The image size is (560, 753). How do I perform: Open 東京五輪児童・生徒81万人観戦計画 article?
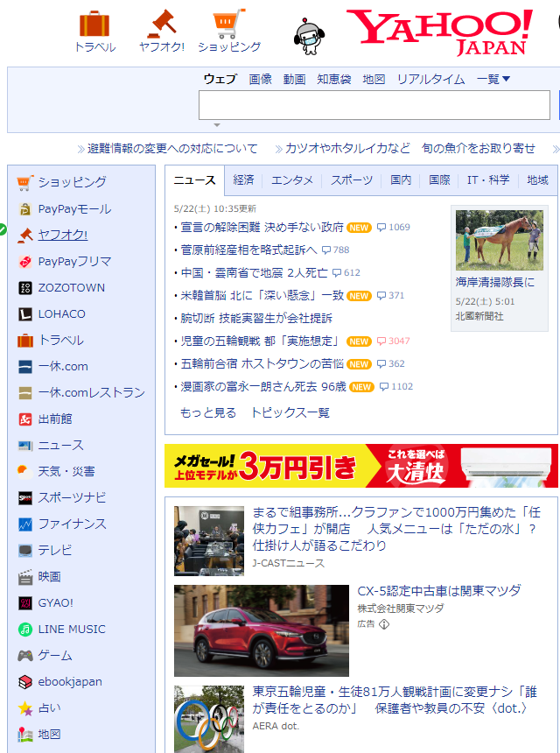395,700
